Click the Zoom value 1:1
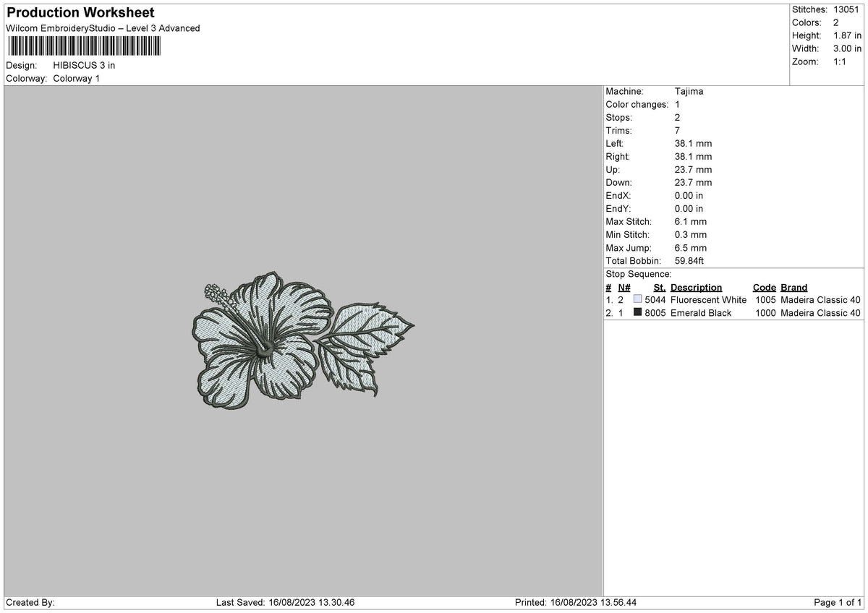This screenshot has width=868, height=613. [841, 61]
